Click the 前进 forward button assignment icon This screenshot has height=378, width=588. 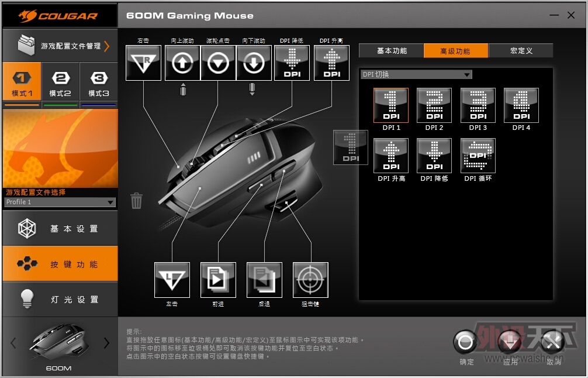tap(218, 280)
